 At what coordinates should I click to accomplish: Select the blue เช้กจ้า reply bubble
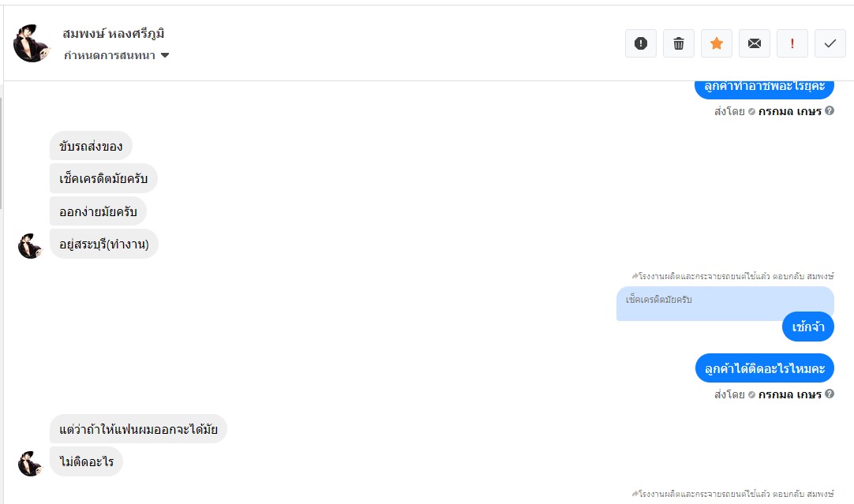[807, 327]
